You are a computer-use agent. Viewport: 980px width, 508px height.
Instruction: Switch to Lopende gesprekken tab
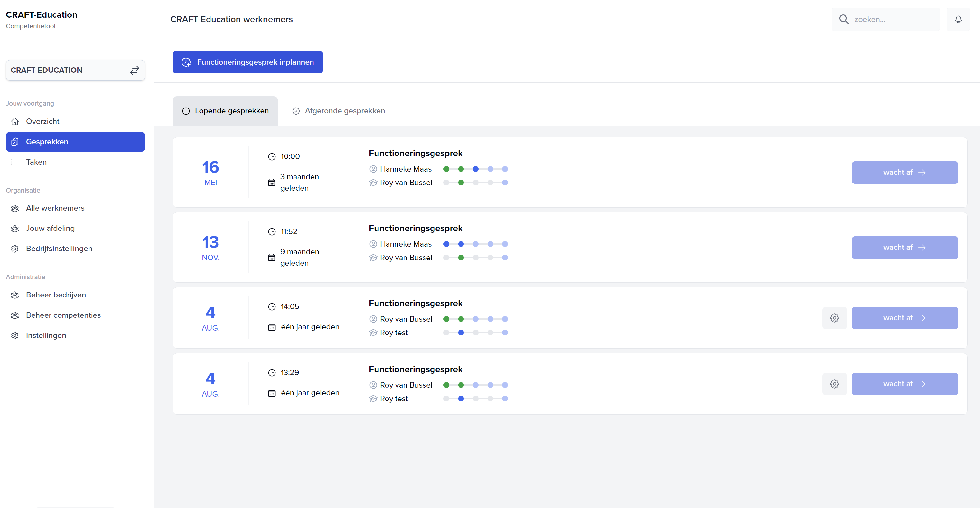coord(225,111)
